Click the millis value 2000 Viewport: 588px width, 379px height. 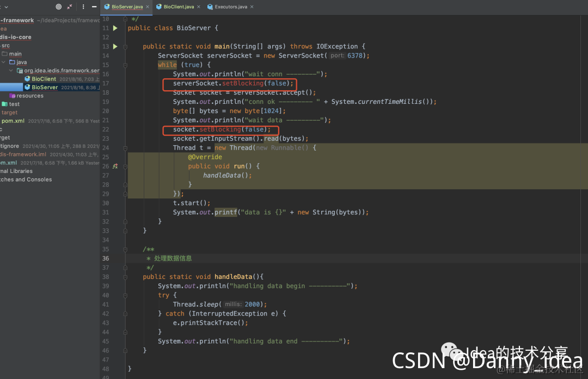(252, 305)
